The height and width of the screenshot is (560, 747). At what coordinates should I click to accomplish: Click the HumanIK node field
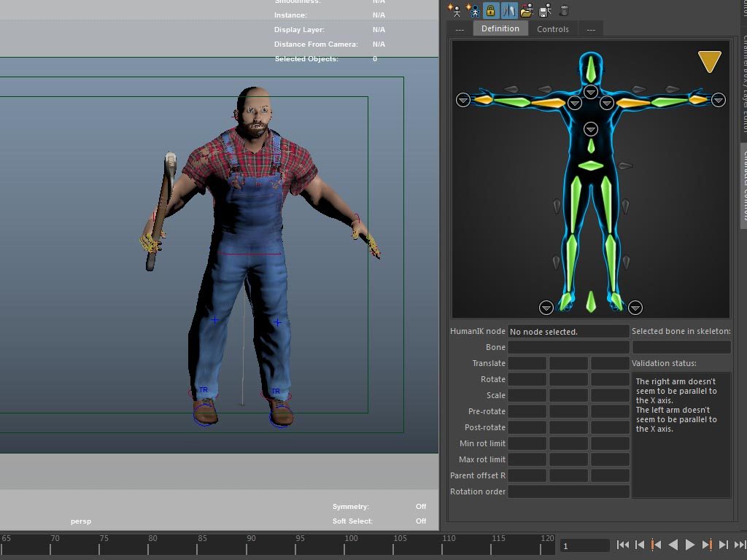[568, 332]
